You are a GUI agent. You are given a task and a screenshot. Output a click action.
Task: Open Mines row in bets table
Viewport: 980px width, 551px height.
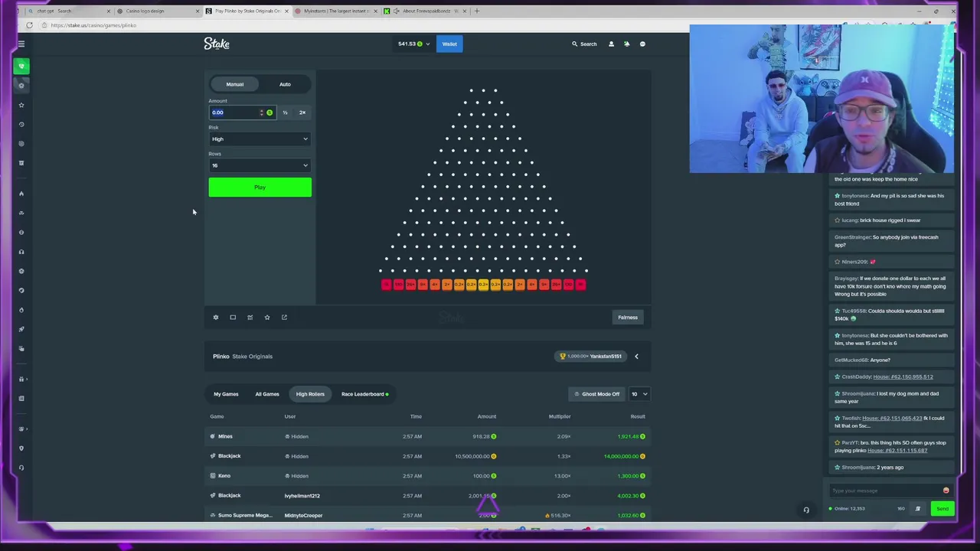pos(427,436)
